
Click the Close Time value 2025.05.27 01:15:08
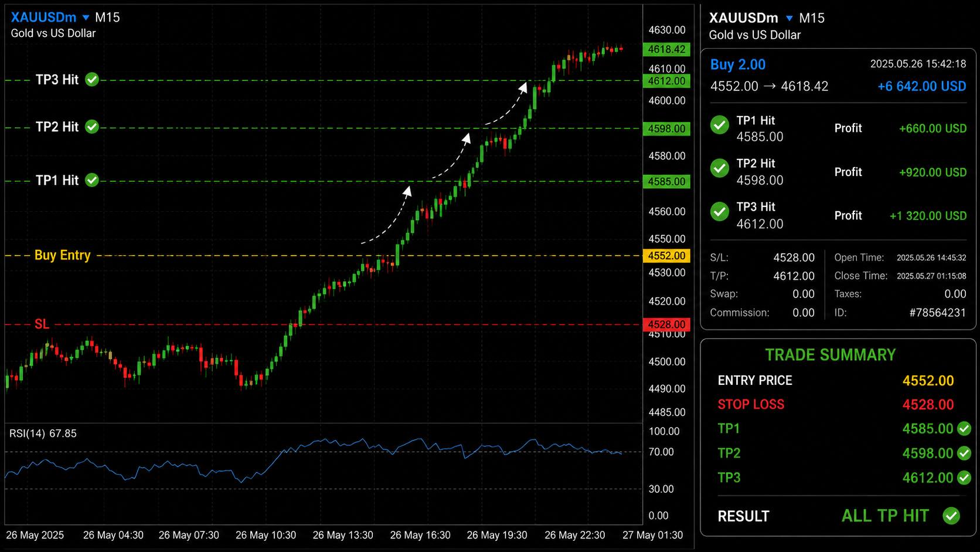(x=931, y=276)
